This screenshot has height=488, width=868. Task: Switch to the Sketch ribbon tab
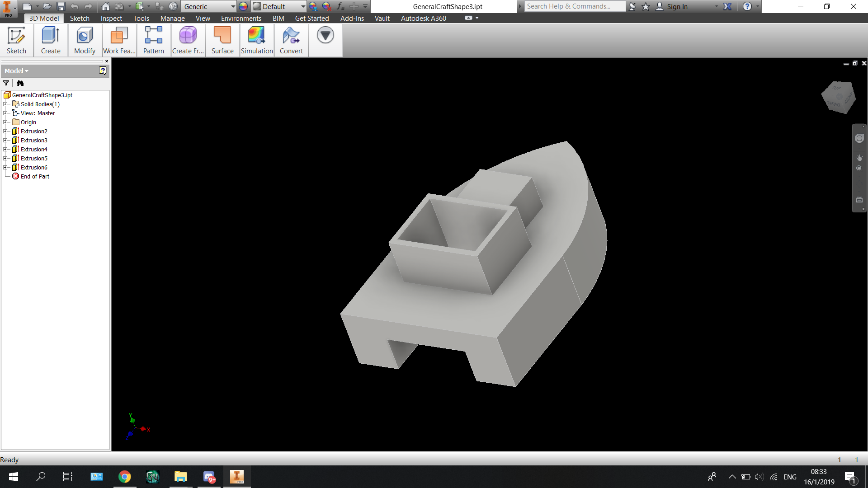pyautogui.click(x=80, y=19)
